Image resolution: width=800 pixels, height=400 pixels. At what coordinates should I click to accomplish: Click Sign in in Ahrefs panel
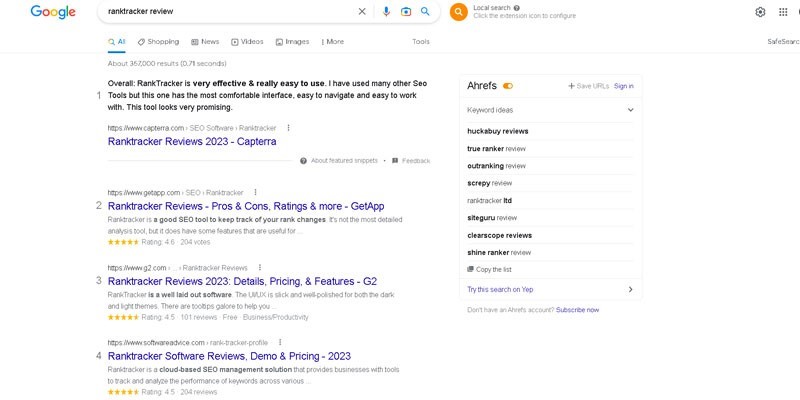pyautogui.click(x=623, y=86)
